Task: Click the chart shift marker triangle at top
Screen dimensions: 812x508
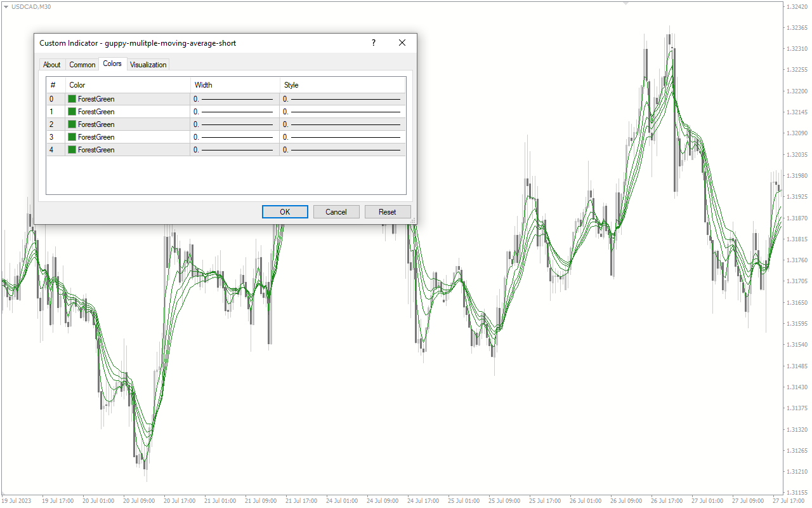Action: [626, 4]
